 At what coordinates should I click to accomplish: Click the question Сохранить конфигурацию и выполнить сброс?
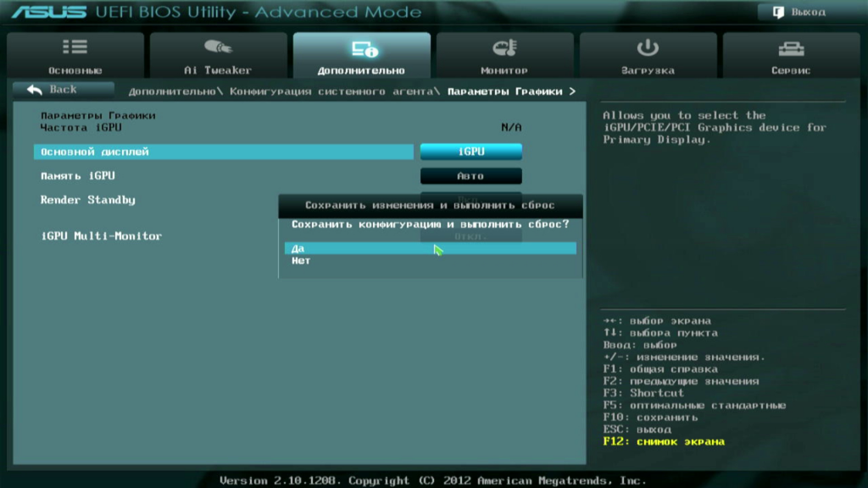pyautogui.click(x=430, y=224)
